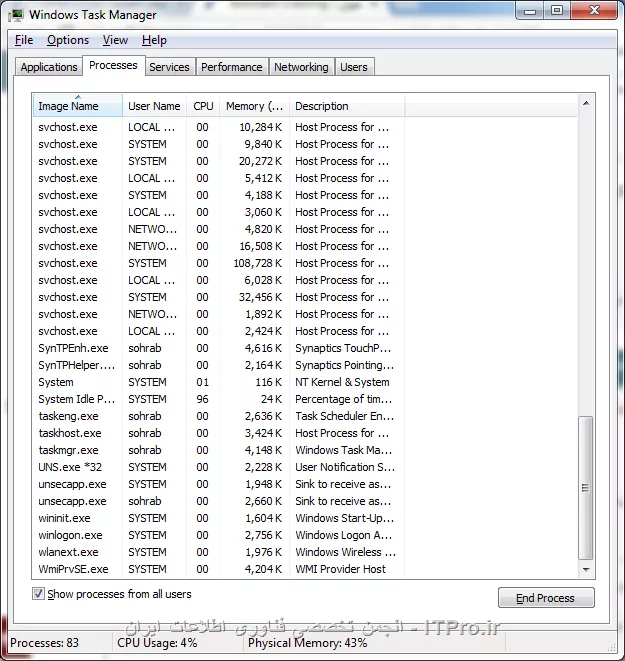Select the wlanext.exe process
The height and width of the screenshot is (661, 625).
point(218,552)
